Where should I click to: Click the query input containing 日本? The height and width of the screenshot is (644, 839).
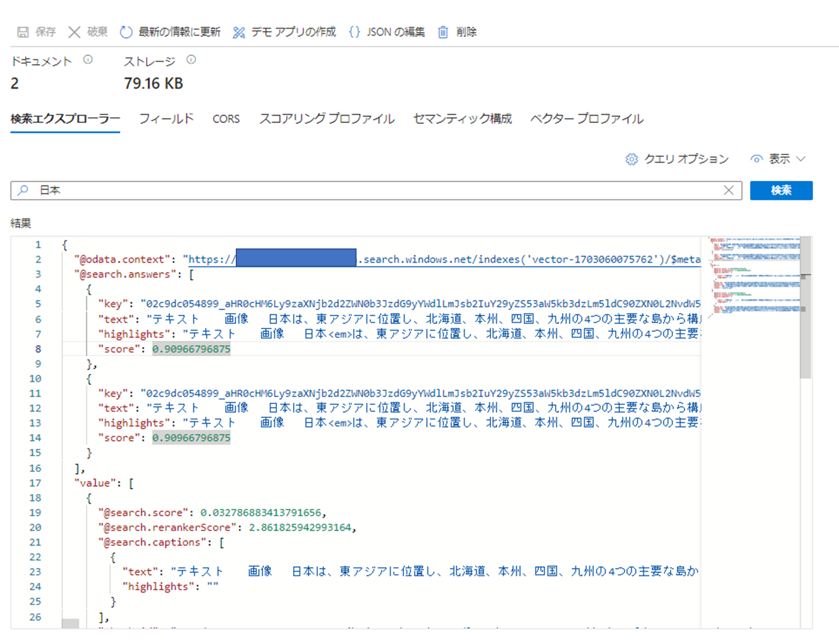(x=377, y=190)
